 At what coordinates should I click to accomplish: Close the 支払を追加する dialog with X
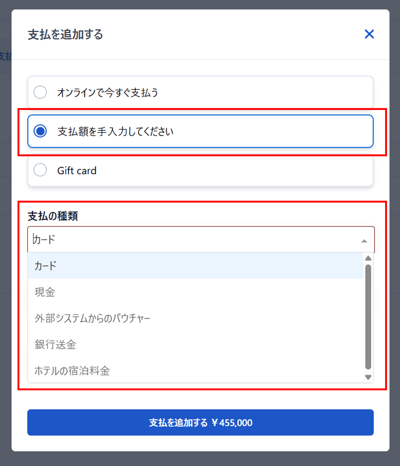click(x=369, y=34)
